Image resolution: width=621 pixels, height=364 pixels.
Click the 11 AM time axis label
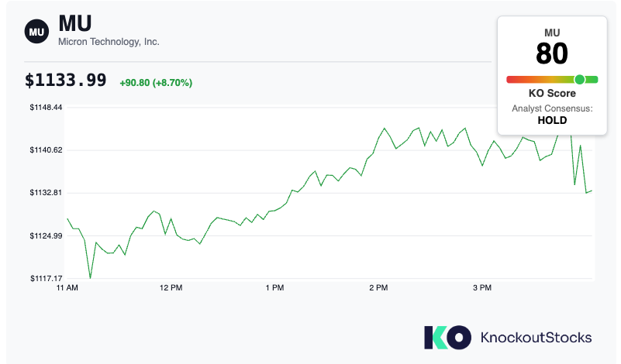pyautogui.click(x=67, y=288)
